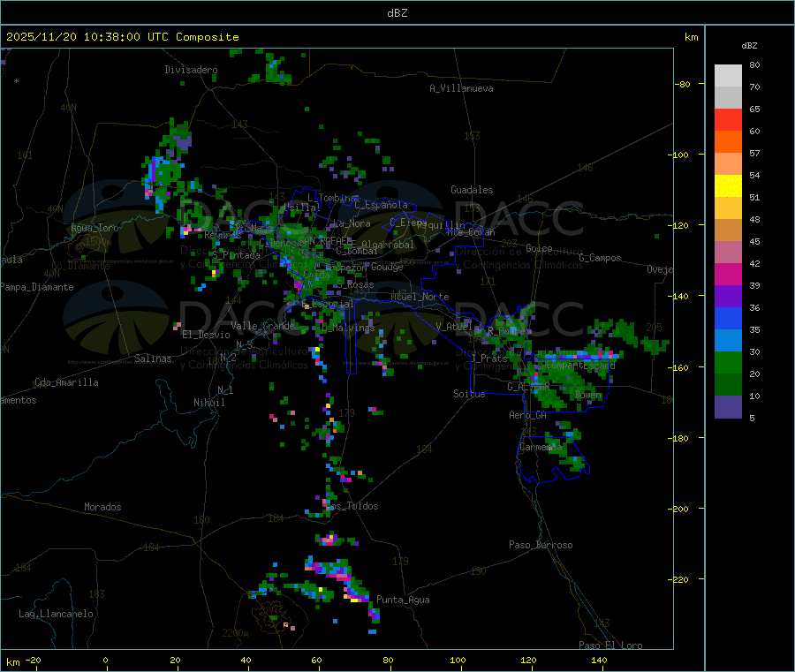Click the La_Nora place label

tap(352, 223)
